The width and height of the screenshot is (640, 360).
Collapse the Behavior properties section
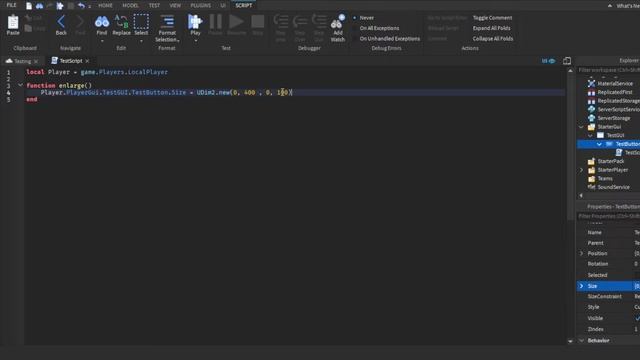coord(581,340)
